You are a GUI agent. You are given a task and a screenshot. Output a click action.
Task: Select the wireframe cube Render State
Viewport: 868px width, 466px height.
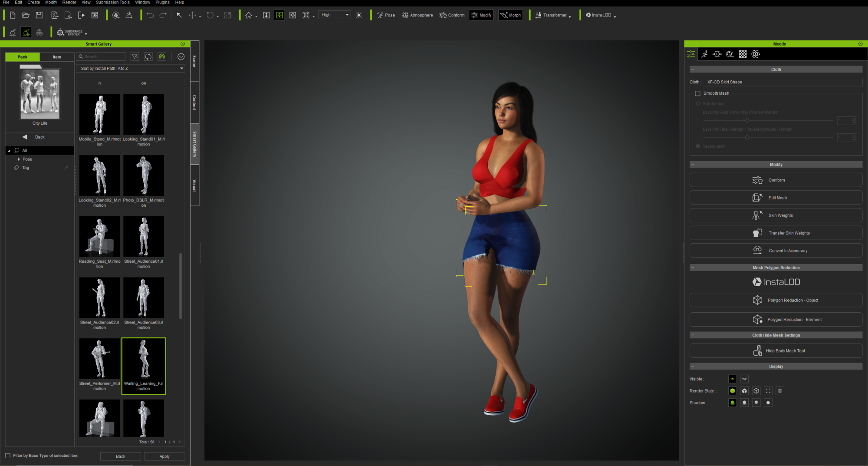point(756,391)
